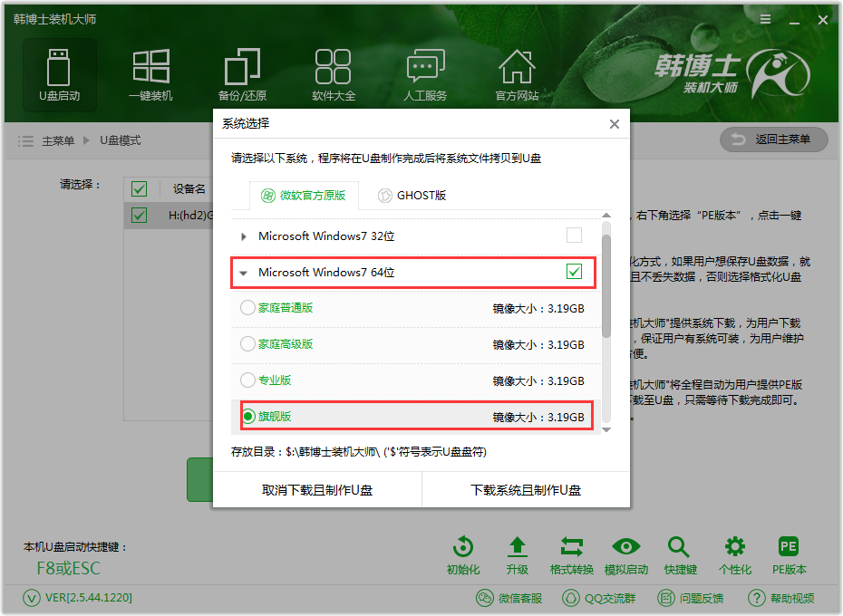
Task: Switch to the 微软官方原版 tab
Action: tap(304, 195)
